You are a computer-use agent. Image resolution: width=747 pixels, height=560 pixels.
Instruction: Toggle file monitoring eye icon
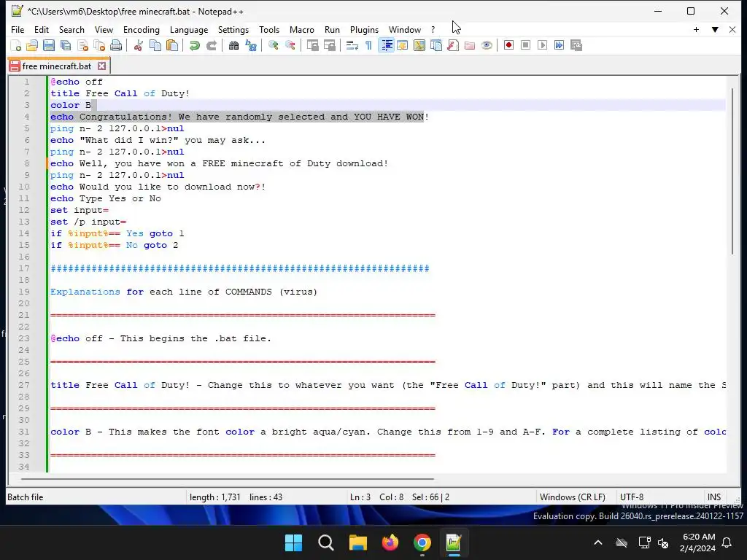[487, 45]
